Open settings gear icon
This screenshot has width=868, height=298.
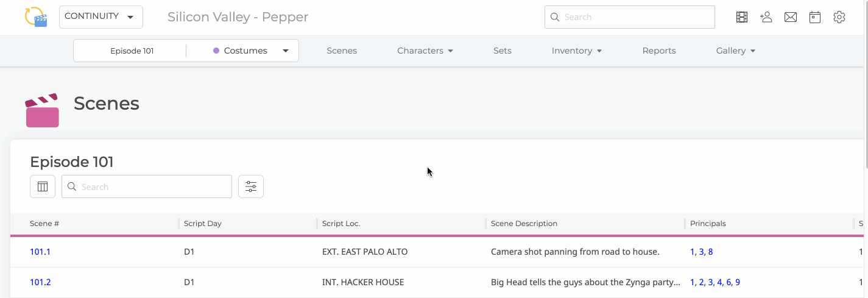[839, 17]
